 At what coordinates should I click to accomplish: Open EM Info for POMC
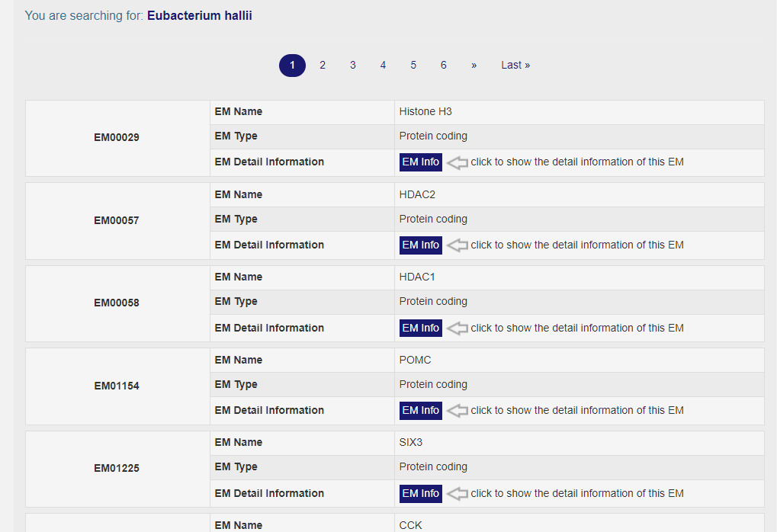[x=420, y=411]
